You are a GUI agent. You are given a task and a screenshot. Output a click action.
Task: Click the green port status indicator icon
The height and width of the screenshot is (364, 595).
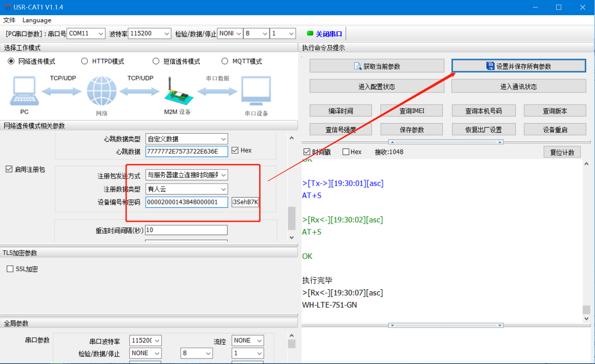pos(310,33)
